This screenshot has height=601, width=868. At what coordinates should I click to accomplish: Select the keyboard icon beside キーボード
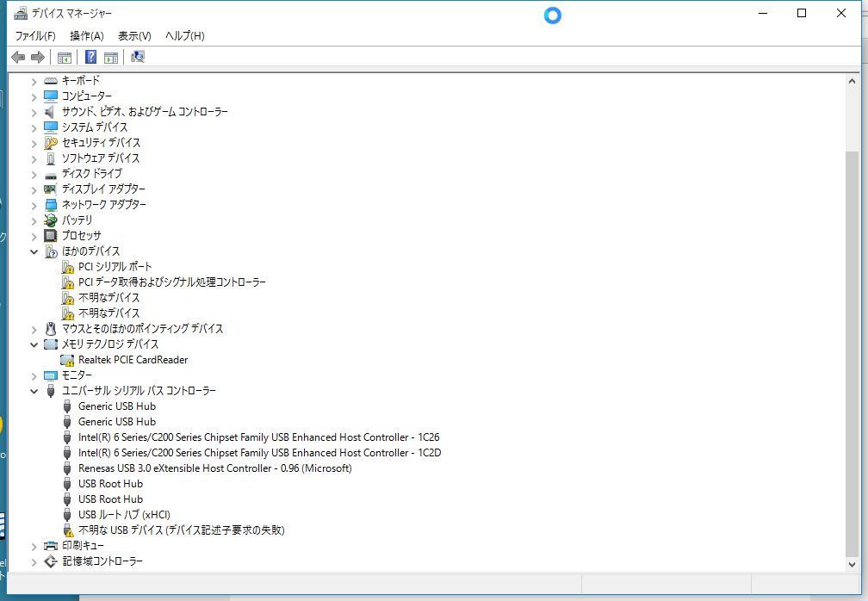(x=50, y=81)
